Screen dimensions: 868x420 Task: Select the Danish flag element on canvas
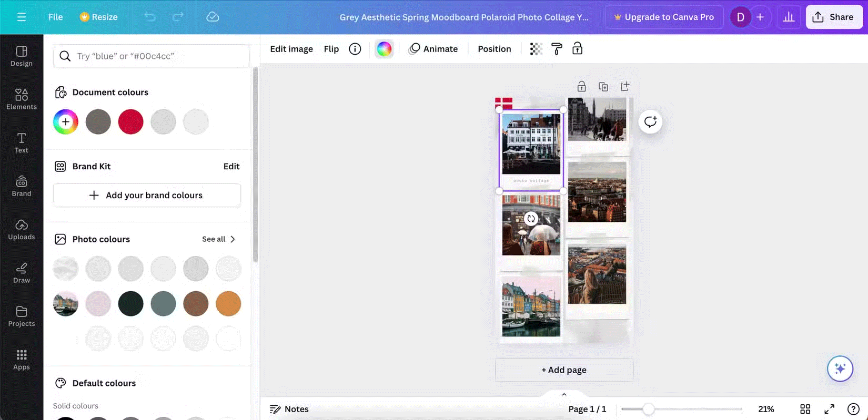(x=503, y=104)
